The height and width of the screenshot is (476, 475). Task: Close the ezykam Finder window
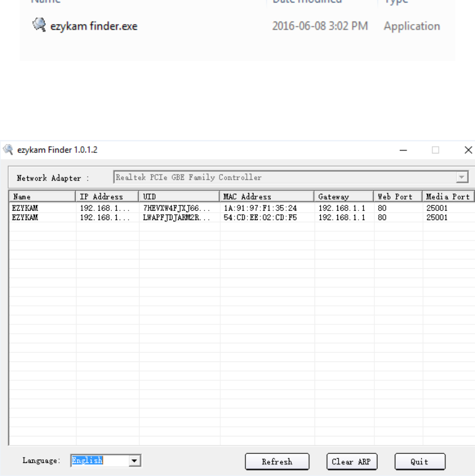468,150
